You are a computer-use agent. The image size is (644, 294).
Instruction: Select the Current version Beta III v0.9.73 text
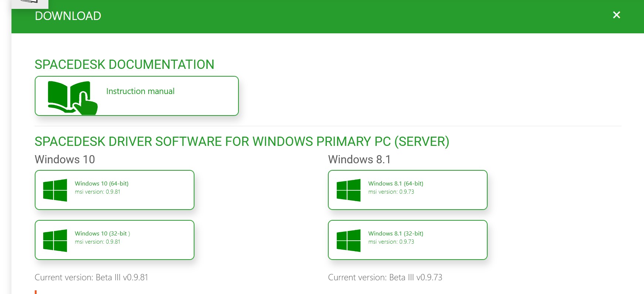pos(385,277)
